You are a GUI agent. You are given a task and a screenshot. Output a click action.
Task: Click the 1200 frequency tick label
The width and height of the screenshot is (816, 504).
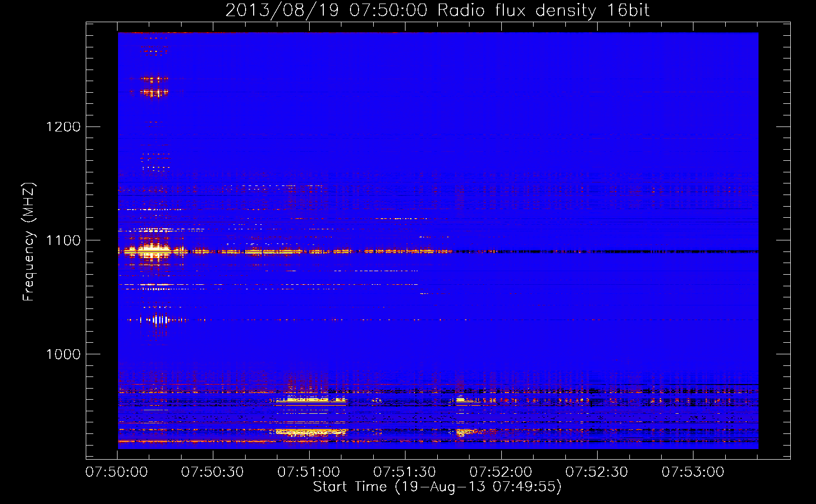[63, 127]
